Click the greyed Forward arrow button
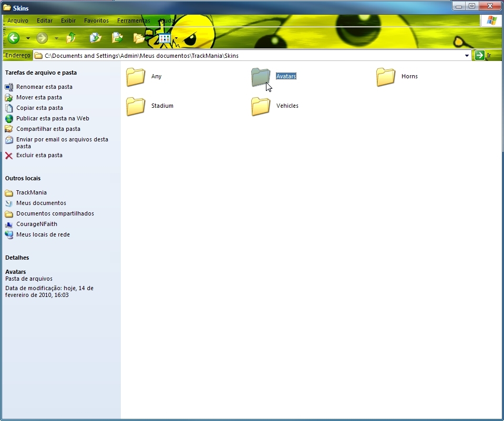 tap(42, 38)
